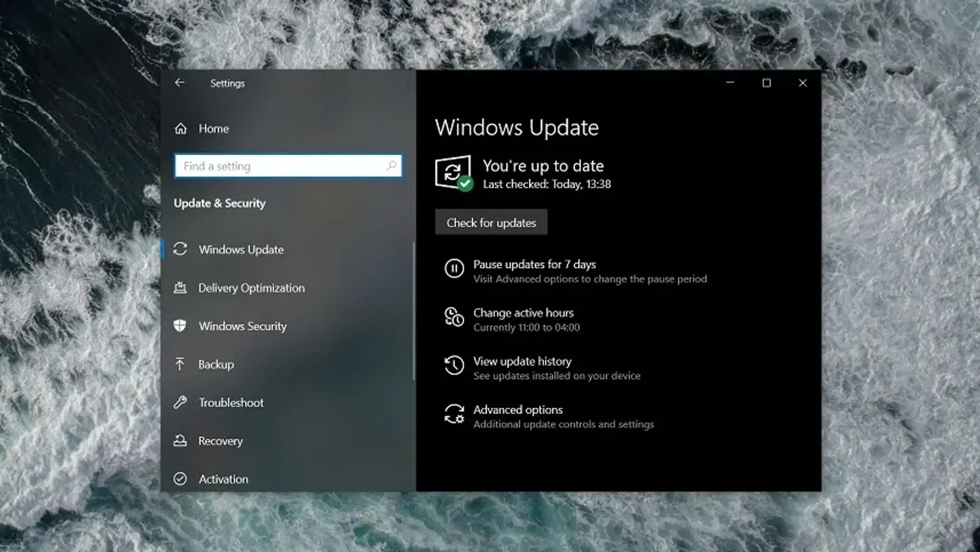Image resolution: width=980 pixels, height=552 pixels.
Task: Minimize the Settings window
Action: point(730,83)
